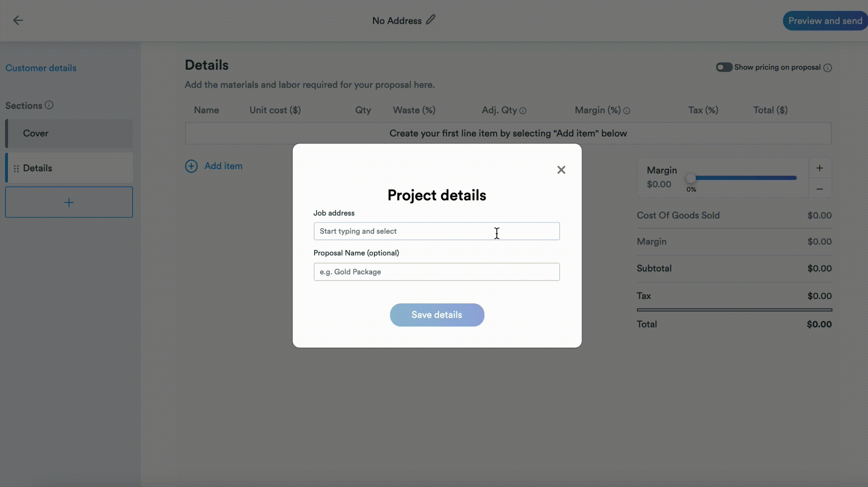Image resolution: width=868 pixels, height=487 pixels.
Task: Click the Add item plus icon
Action: click(191, 166)
